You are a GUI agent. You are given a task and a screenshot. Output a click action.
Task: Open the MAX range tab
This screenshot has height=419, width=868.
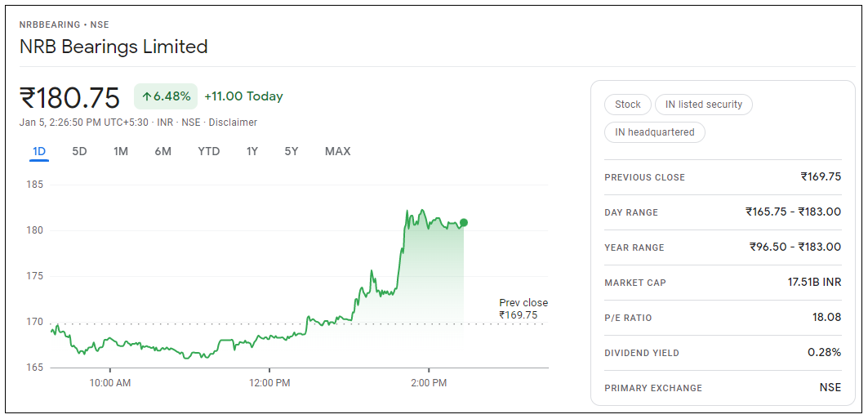(x=337, y=151)
